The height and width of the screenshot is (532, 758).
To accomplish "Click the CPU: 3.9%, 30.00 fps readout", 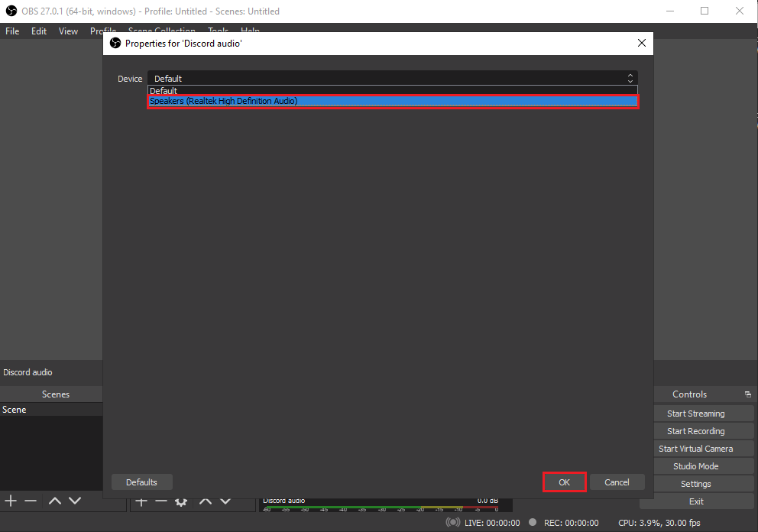I will click(659, 523).
